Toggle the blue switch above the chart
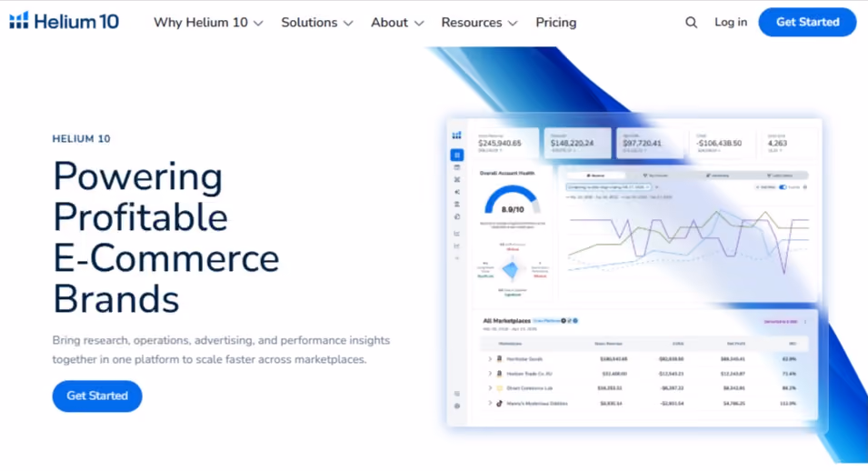The height and width of the screenshot is (471, 868). coord(783,187)
